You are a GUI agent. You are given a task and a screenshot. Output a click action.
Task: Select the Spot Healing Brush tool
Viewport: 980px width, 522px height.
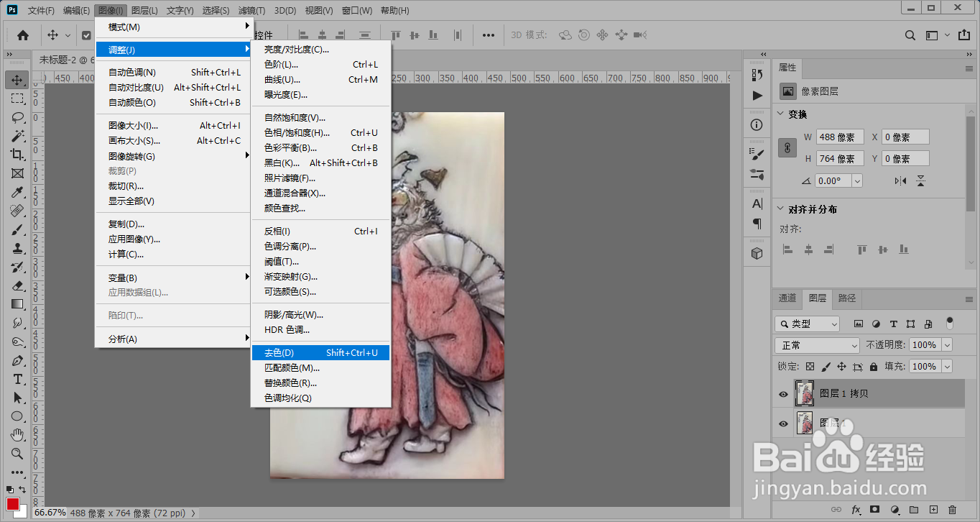[17, 211]
